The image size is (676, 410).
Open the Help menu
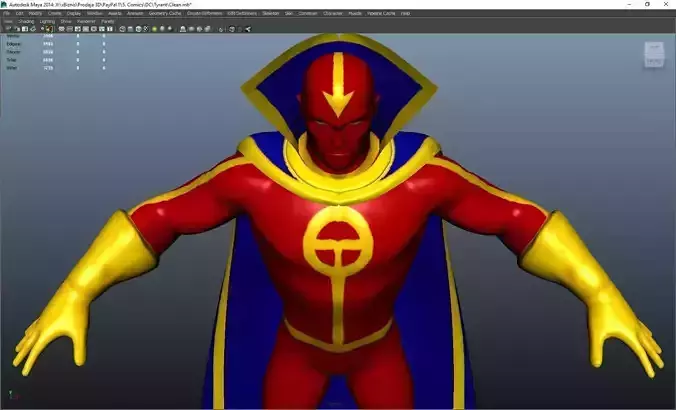point(405,13)
